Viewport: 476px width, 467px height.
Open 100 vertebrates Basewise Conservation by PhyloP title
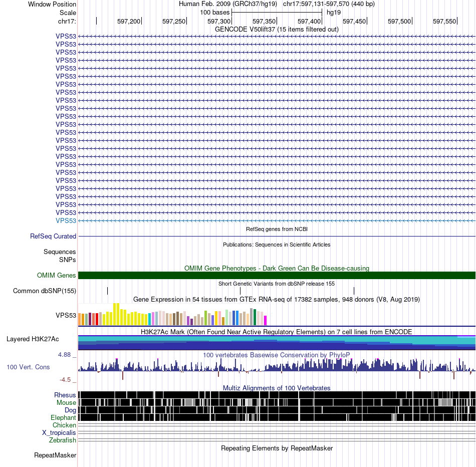click(277, 355)
